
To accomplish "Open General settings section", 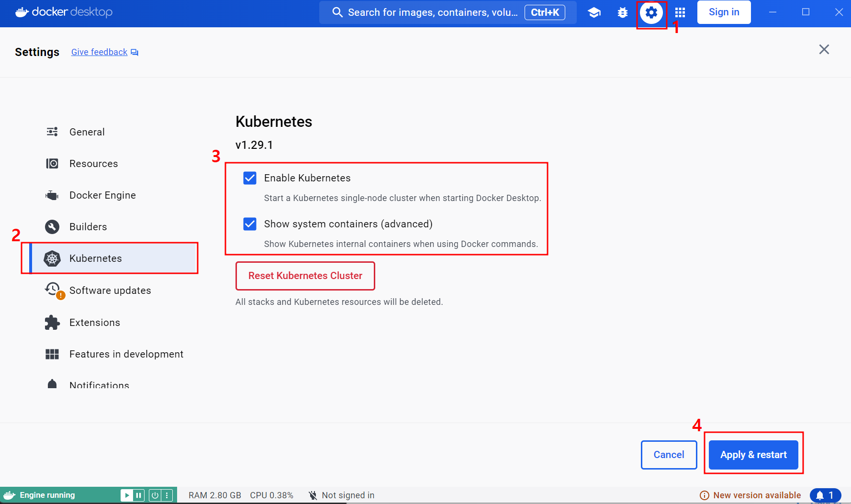I will (113, 132).
